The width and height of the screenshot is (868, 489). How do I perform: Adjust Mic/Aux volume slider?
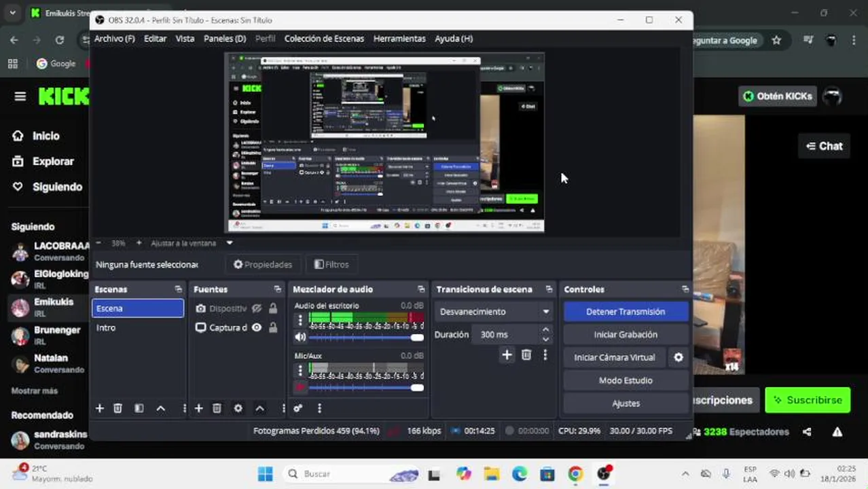[366, 388]
